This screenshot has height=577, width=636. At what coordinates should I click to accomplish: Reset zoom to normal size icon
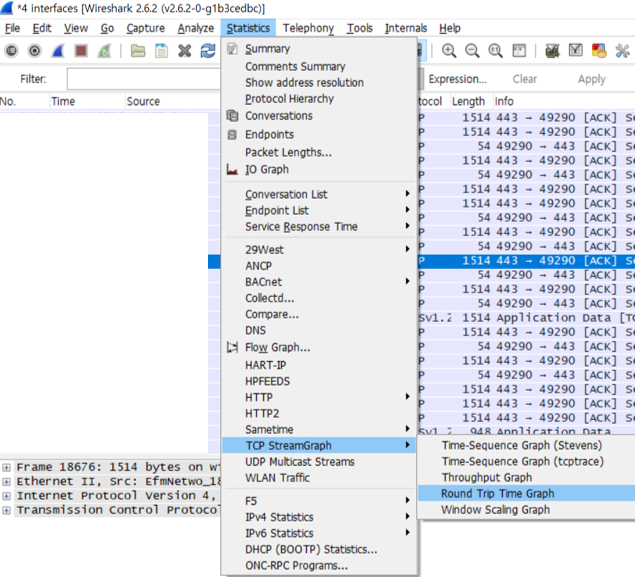[495, 51]
